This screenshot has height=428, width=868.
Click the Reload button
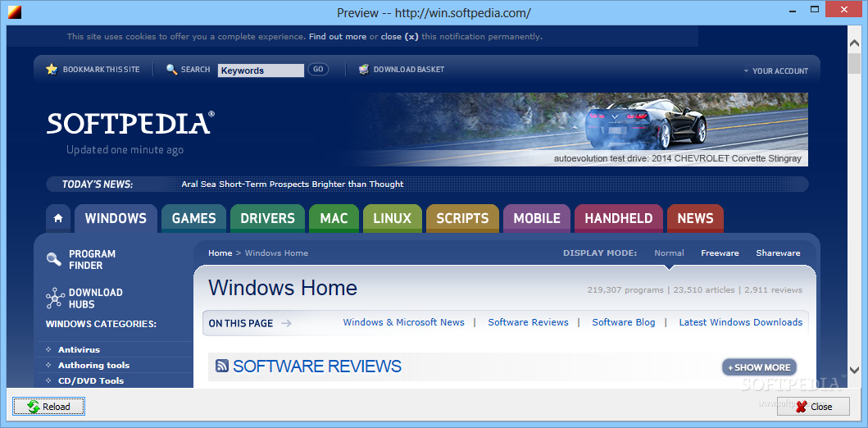pos(48,407)
